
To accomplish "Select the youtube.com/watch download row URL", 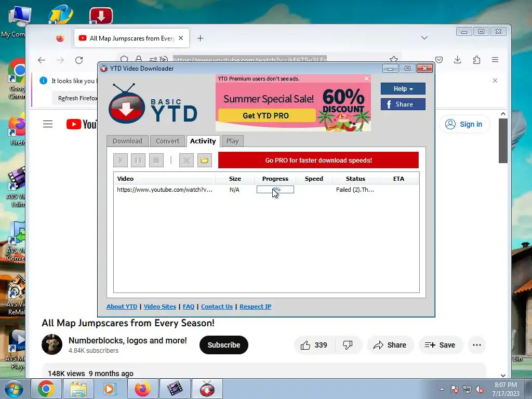I will (165, 190).
